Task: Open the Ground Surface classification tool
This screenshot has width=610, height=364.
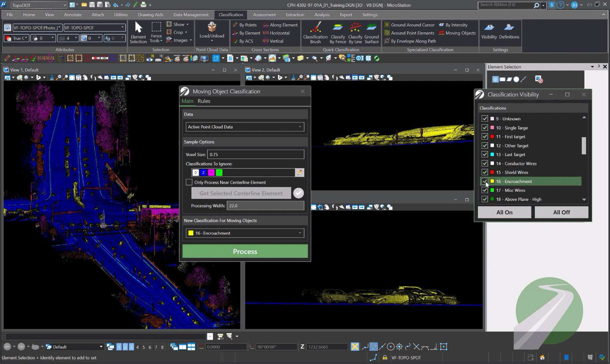Action: [371, 33]
